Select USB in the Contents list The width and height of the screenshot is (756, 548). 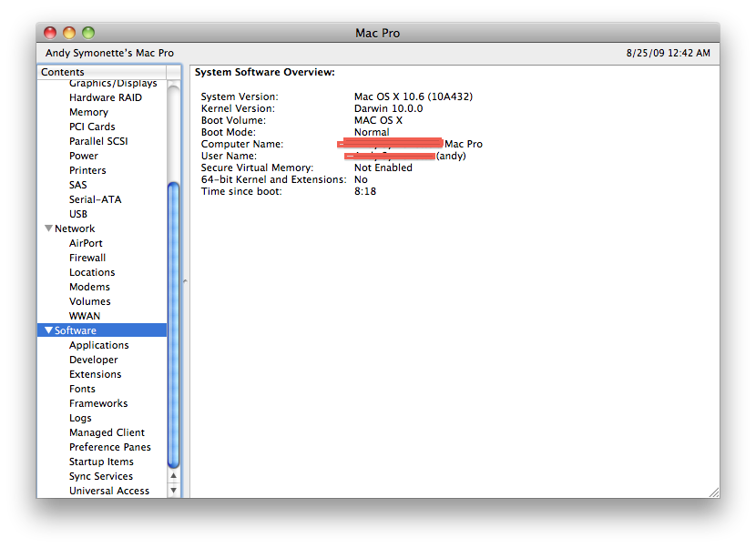click(78, 214)
